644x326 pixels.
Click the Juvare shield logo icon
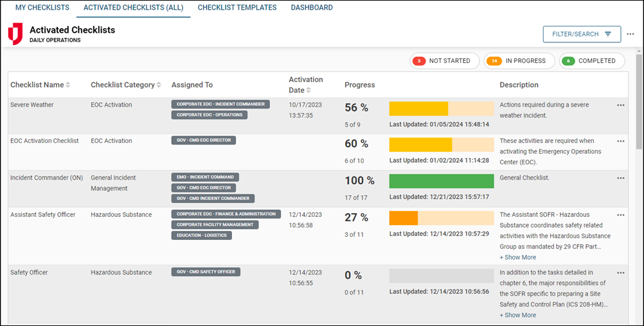click(x=15, y=34)
